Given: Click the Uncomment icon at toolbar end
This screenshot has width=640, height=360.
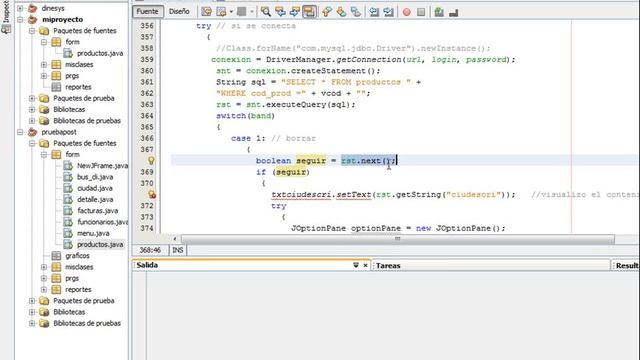Looking at the screenshot, I should coord(453,13).
